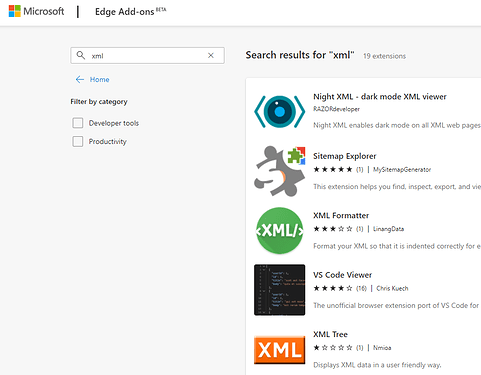The height and width of the screenshot is (375, 481).
Task: Click the Sitemap Explorer star rating
Action: 333,169
